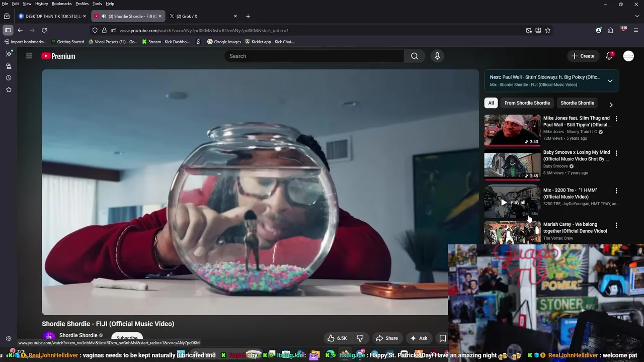Open the Vocal Presets (FL) bookmark
Screen dimensions: 644x362
pyautogui.click(x=113, y=42)
